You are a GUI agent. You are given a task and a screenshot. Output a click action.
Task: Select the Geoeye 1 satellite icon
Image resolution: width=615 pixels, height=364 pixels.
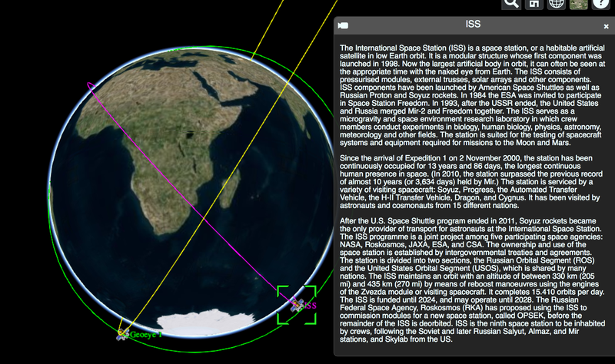[123, 334]
